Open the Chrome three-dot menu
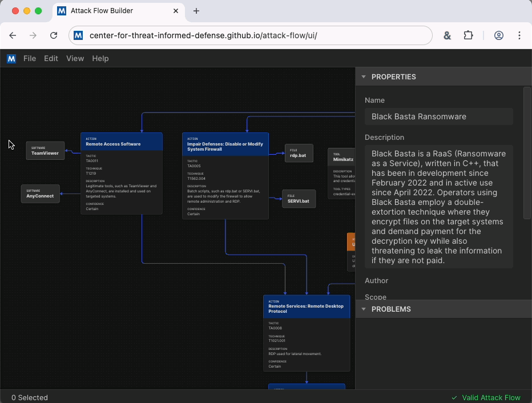This screenshot has width=532, height=403. tap(519, 35)
